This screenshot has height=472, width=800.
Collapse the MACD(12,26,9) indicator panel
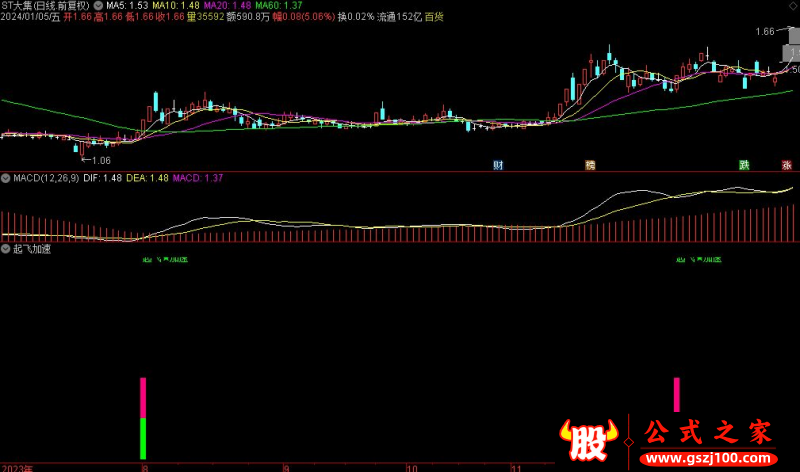tap(6, 178)
